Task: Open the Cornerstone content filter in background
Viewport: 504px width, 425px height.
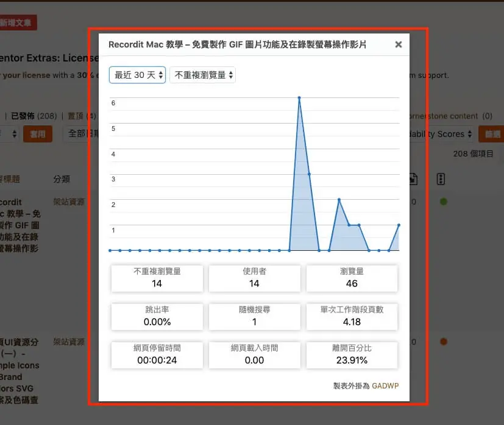Action: coord(450,116)
